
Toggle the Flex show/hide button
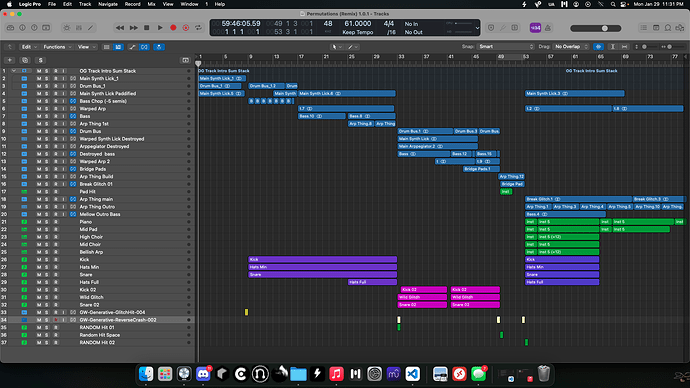144,47
